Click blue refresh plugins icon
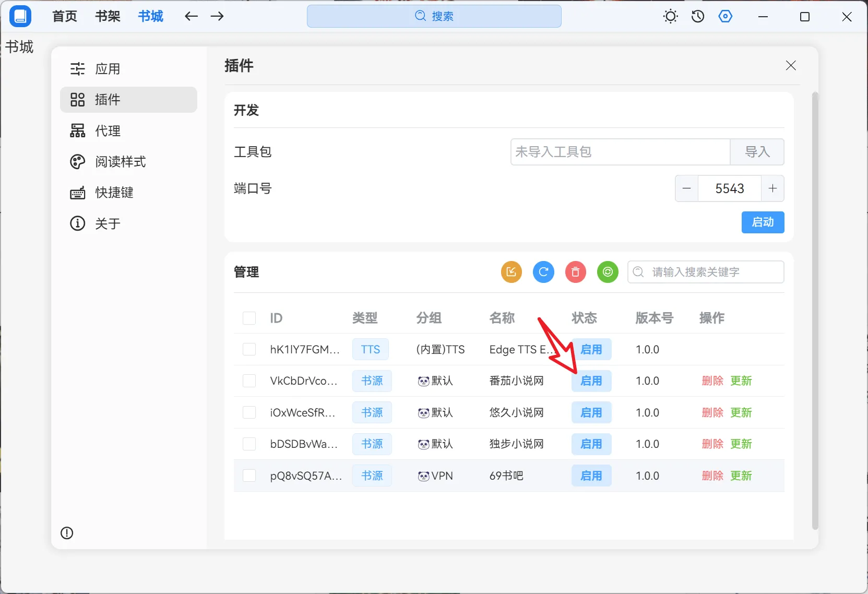 pos(543,272)
